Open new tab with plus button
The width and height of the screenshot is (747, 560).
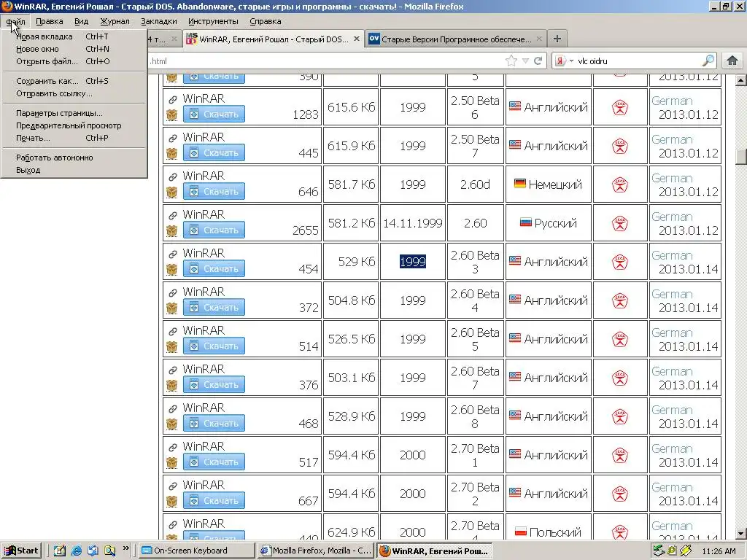(557, 39)
